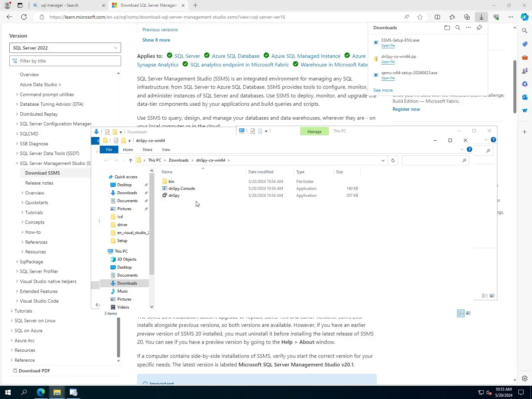Open the read aloud icon in address bar
532x399 pixels.
[x=407, y=17]
